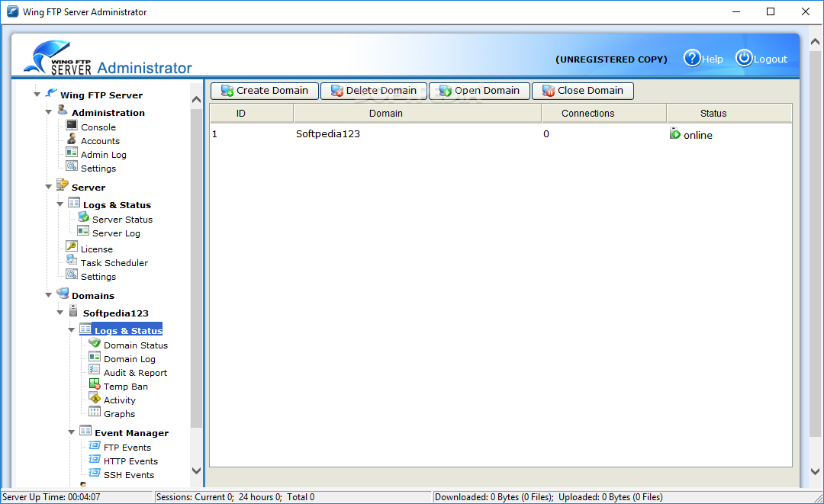Viewport: 824px width, 504px height.
Task: Click the Downloaded/Uploaded status bar entry
Action: point(549,496)
